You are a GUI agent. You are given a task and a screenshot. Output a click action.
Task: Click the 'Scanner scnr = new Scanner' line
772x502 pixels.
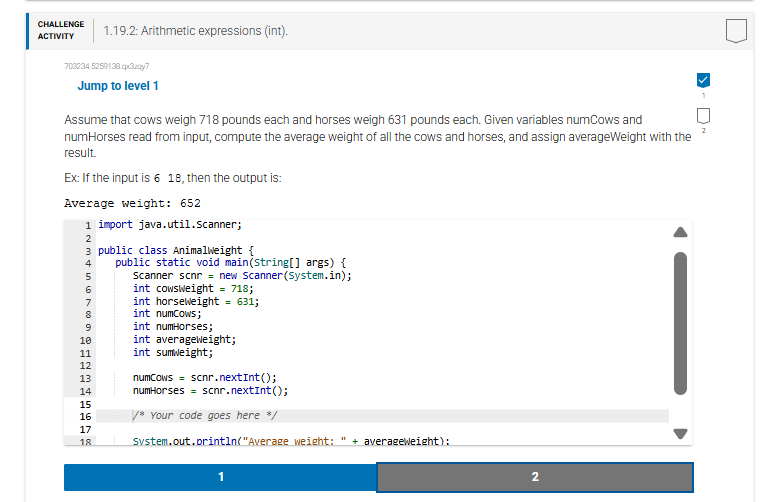tap(242, 276)
